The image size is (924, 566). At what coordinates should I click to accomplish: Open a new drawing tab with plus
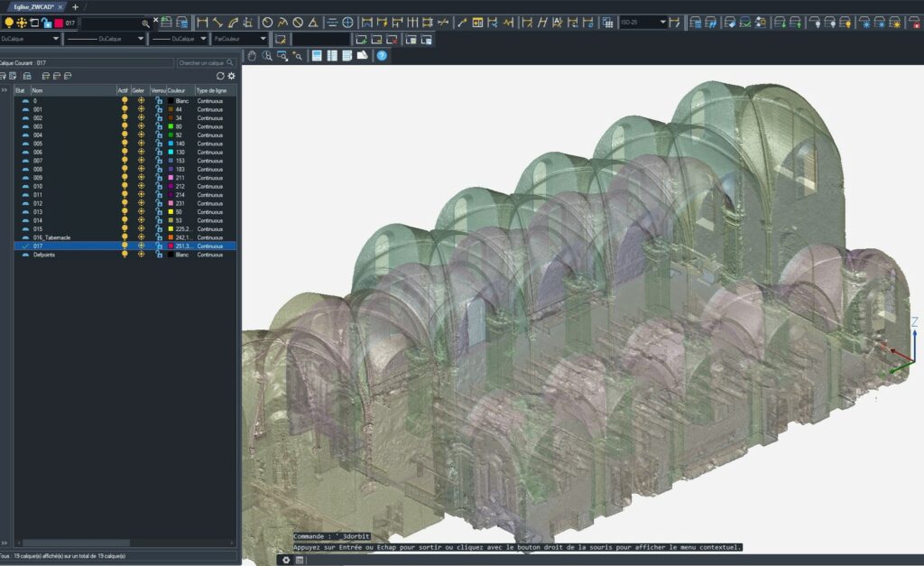(75, 7)
